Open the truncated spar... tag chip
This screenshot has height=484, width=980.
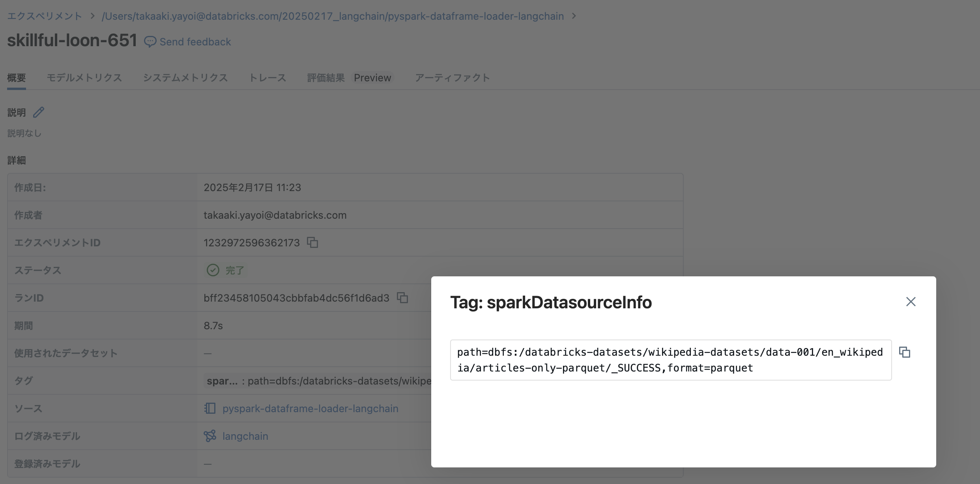tap(222, 381)
